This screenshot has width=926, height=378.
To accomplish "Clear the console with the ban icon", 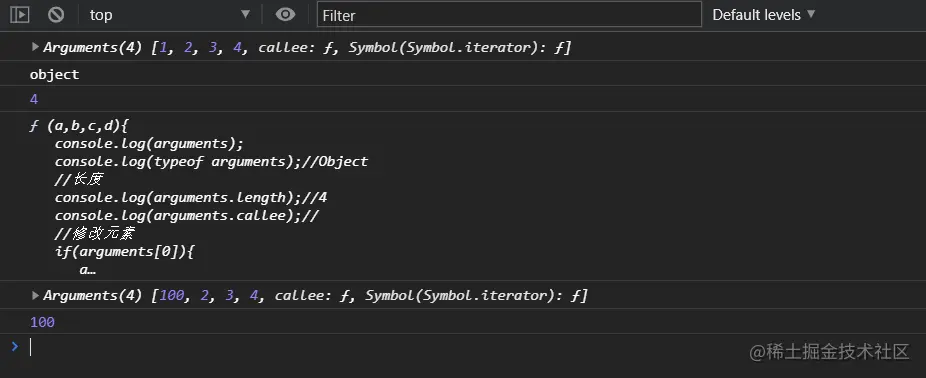I will click(56, 15).
